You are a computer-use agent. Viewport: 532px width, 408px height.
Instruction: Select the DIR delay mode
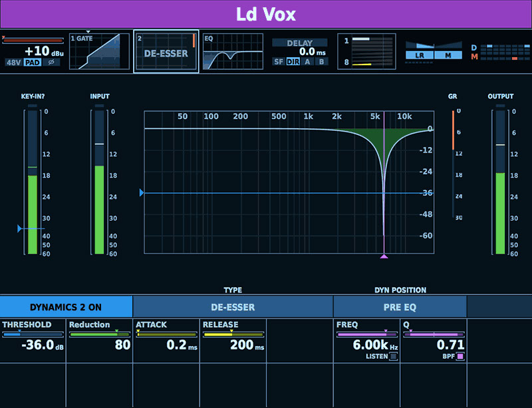coord(293,62)
